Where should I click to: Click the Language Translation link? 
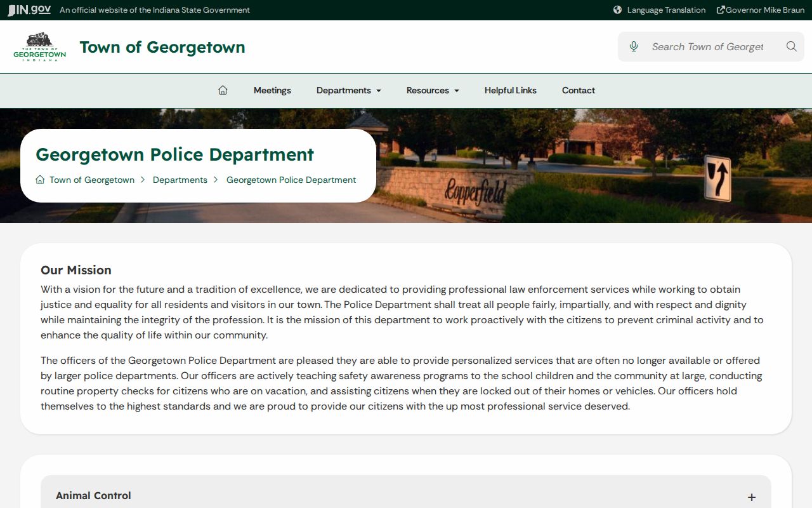tap(666, 10)
